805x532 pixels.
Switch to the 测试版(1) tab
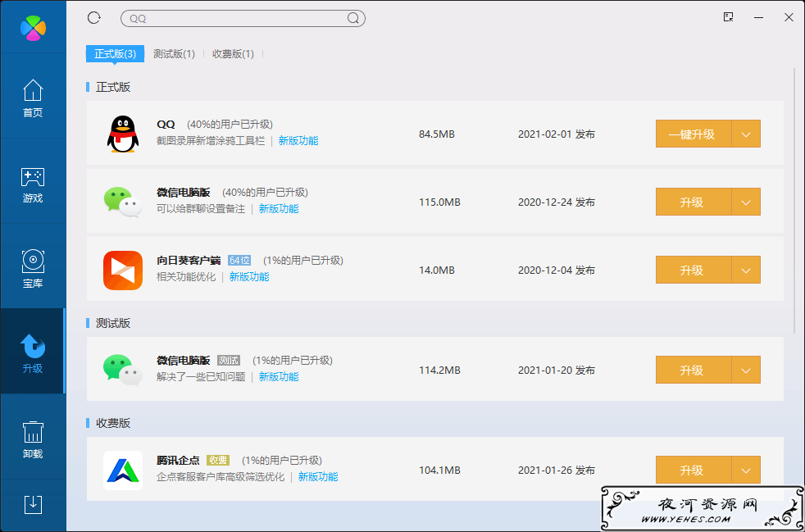click(x=174, y=54)
